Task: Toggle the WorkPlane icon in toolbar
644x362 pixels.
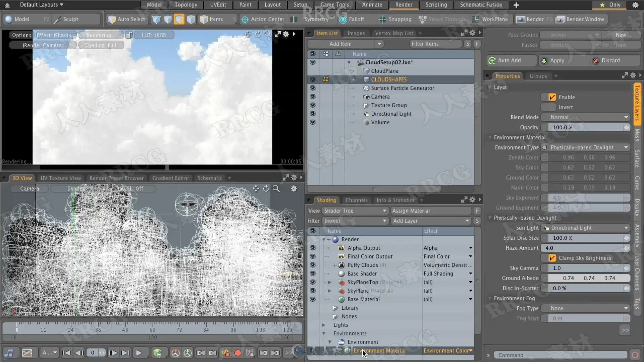Action: click(476, 19)
